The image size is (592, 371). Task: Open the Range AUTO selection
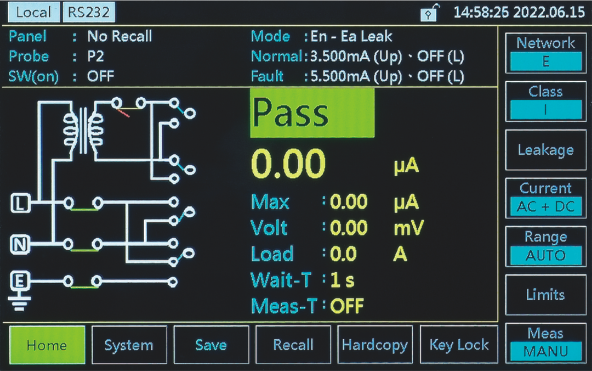point(546,246)
